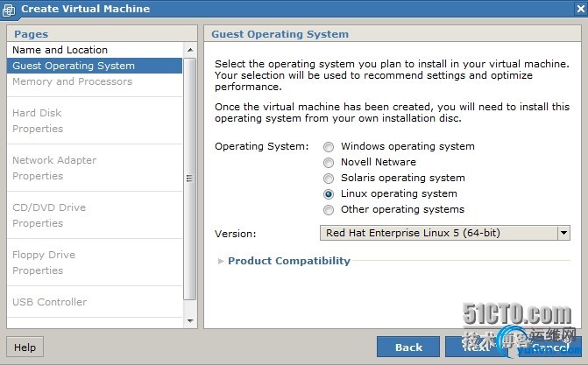Open Hard Disk page entry
The height and width of the screenshot is (365, 588).
coord(37,113)
